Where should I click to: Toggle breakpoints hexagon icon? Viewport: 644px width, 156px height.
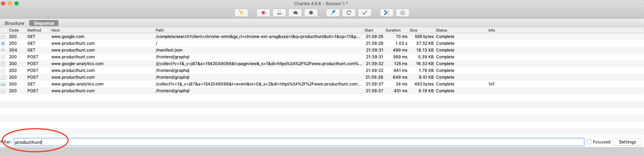311,13
